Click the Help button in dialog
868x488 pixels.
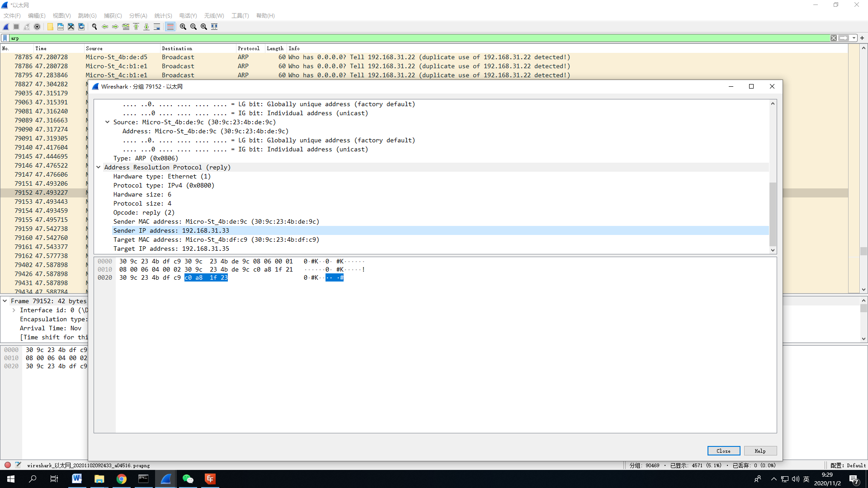760,451
